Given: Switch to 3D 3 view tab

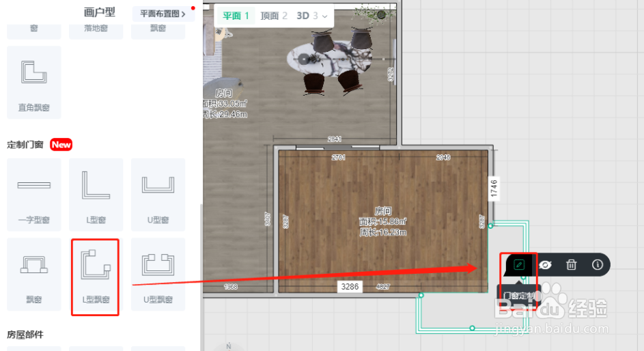Looking at the screenshot, I should pyautogui.click(x=307, y=16).
